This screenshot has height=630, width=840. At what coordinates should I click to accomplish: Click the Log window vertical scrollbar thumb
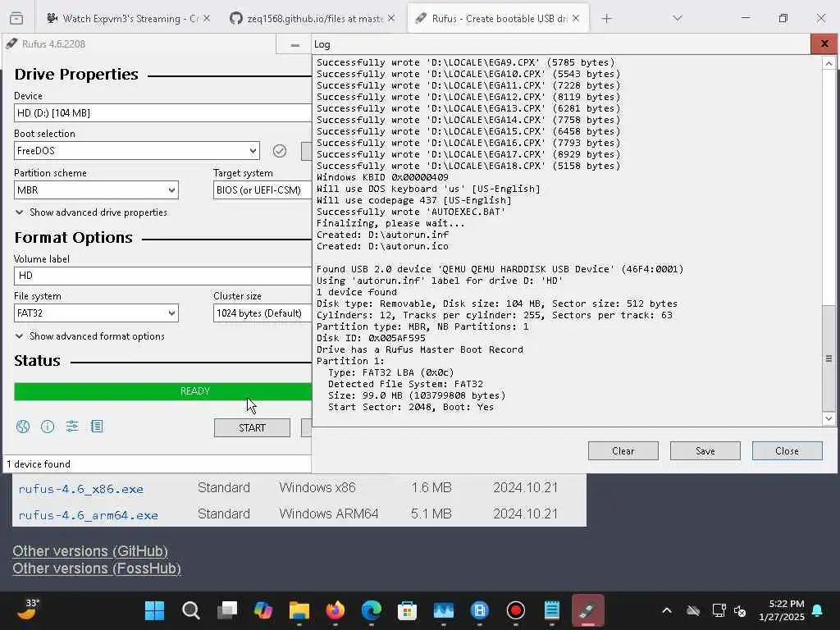pos(829,358)
